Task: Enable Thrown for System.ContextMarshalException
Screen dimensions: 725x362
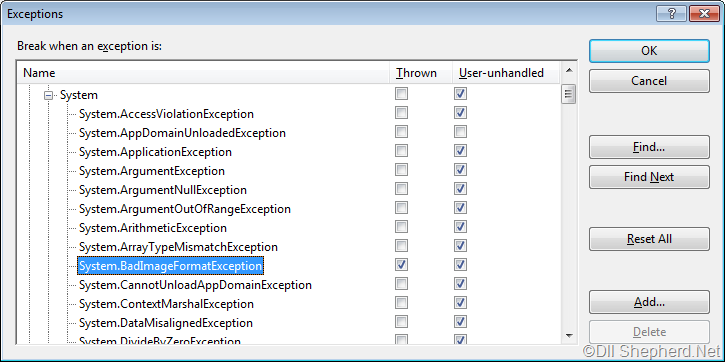Action: 401,302
